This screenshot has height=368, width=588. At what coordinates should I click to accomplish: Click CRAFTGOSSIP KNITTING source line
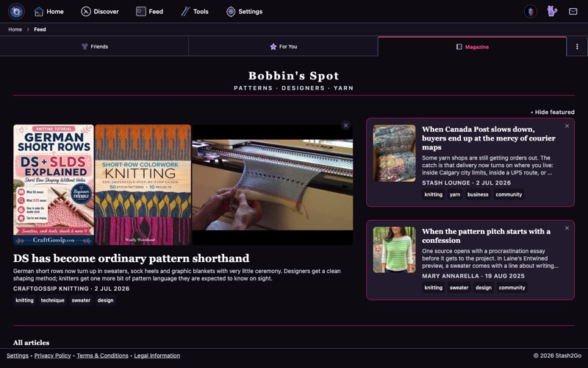coord(71,289)
